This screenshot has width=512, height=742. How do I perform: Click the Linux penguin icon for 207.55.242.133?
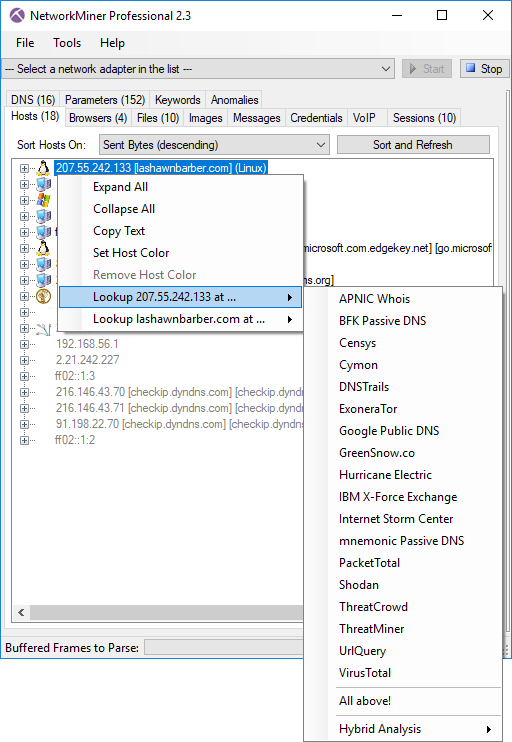click(43, 168)
